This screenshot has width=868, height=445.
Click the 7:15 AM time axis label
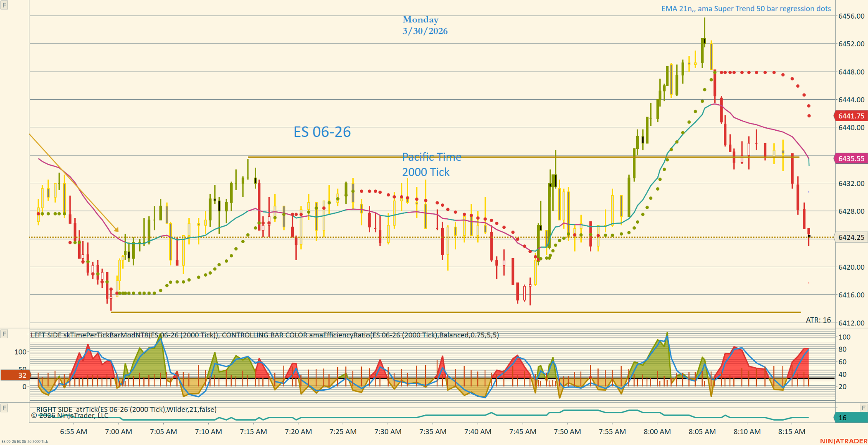(254, 432)
